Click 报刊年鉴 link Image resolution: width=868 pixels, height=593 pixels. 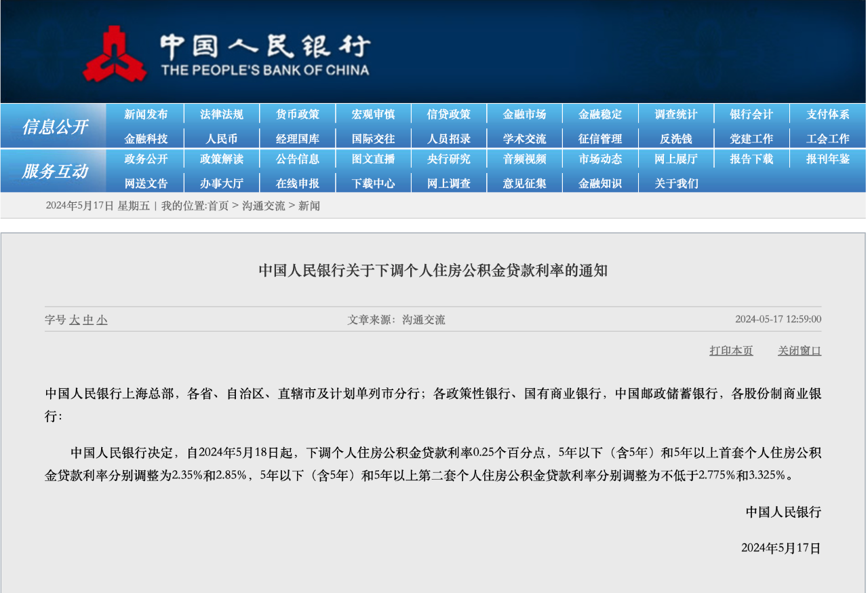[x=828, y=159]
